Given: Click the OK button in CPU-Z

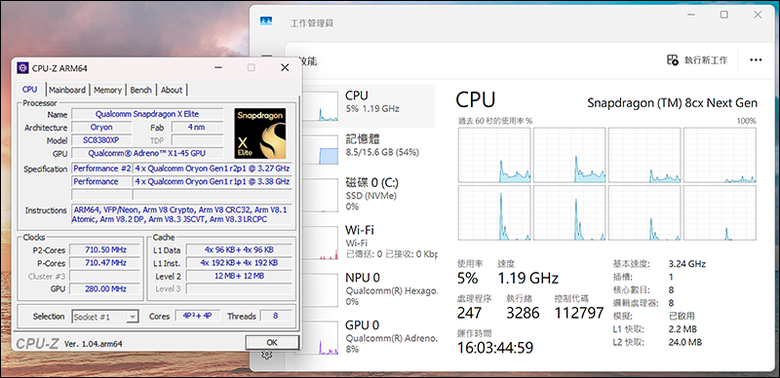Looking at the screenshot, I should point(272,342).
